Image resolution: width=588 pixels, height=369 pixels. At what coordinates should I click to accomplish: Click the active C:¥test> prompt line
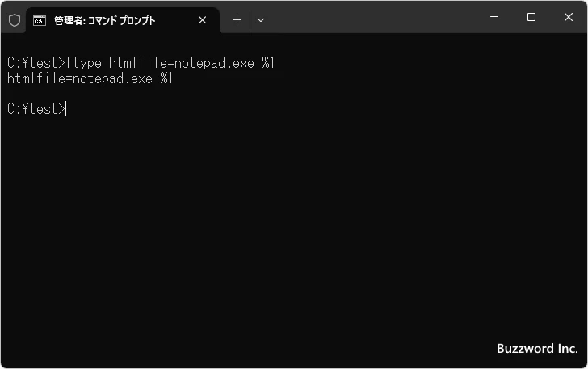[37, 109]
